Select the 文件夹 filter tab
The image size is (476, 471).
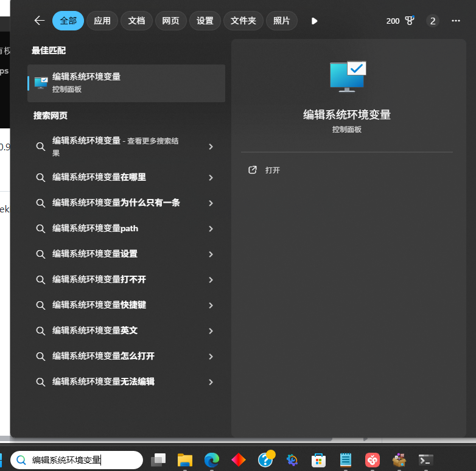click(243, 21)
